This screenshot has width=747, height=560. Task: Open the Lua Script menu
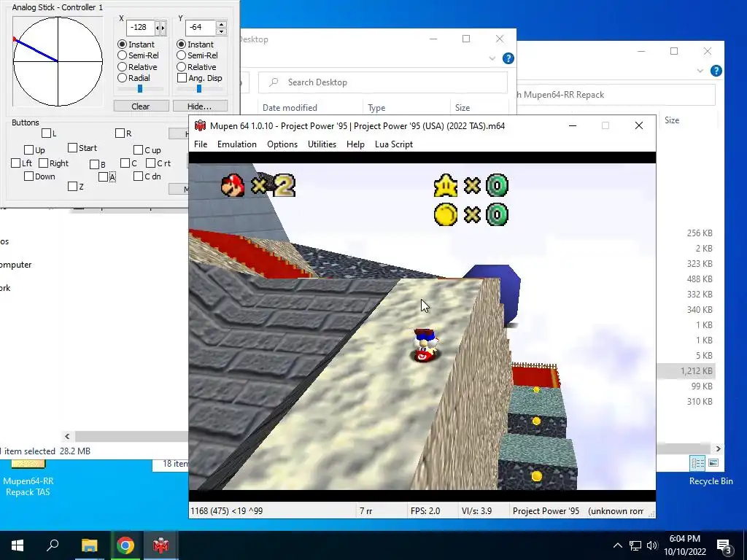click(393, 144)
